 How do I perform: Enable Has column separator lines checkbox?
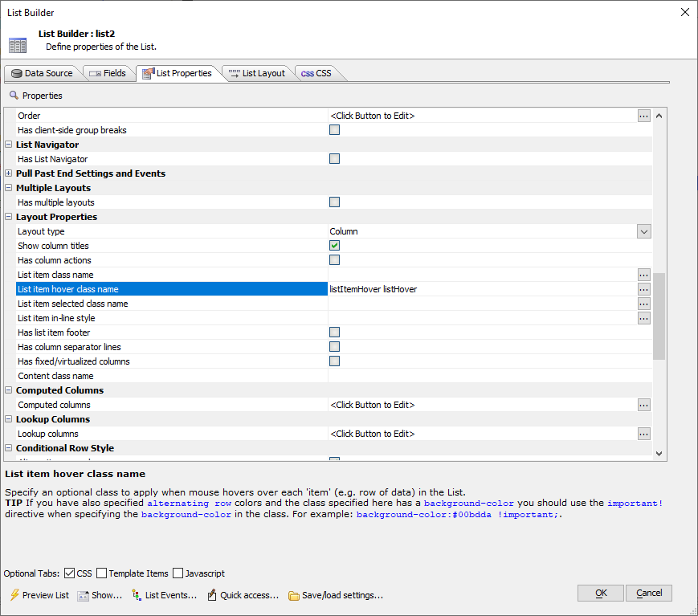334,347
